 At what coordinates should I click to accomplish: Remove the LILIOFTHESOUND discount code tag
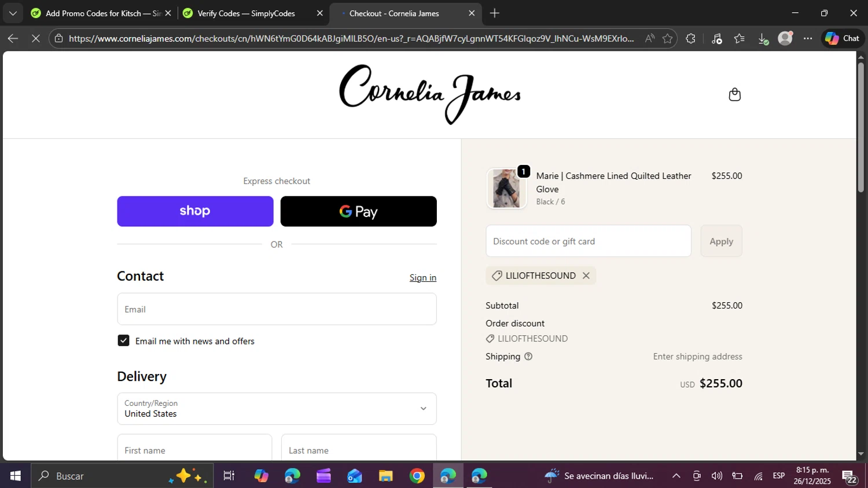tap(586, 276)
